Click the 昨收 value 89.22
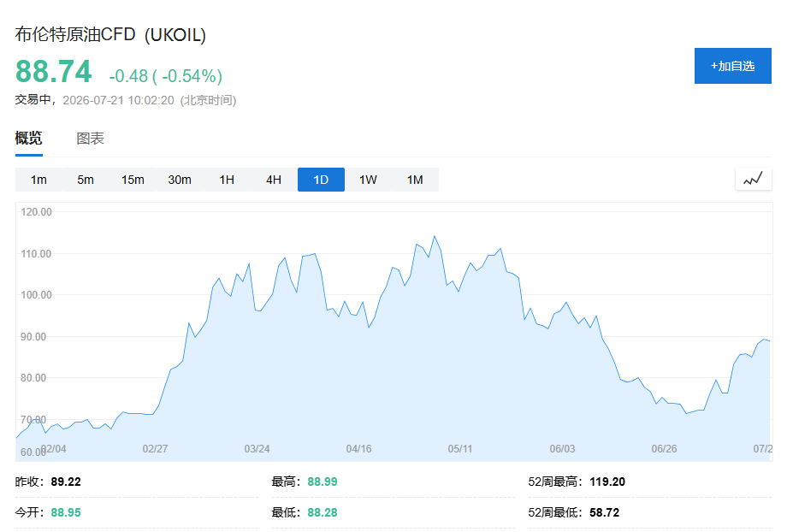 [x=66, y=482]
